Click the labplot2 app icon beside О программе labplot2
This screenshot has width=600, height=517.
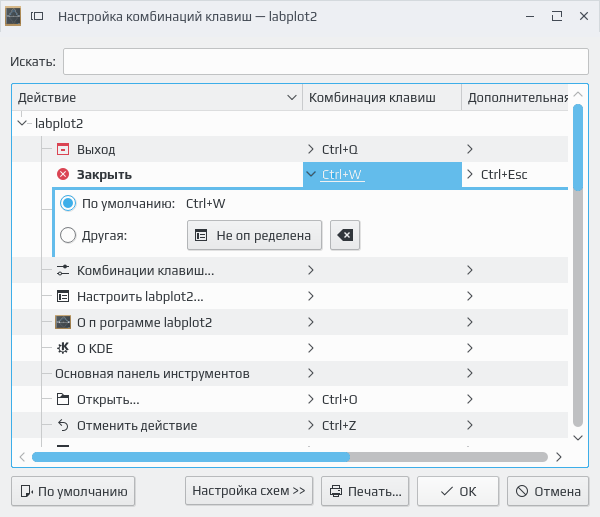(63, 322)
